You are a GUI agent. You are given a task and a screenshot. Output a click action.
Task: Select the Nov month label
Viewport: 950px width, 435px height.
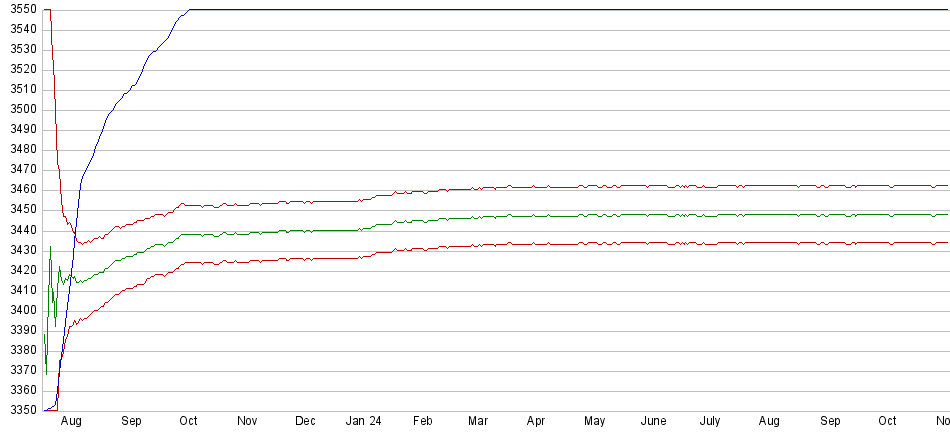coord(248,422)
